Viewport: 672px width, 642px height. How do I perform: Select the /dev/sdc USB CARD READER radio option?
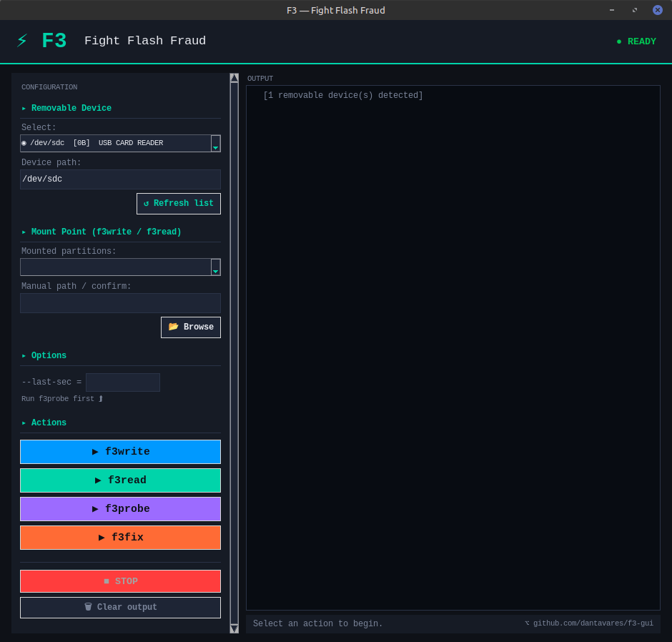(x=24, y=142)
